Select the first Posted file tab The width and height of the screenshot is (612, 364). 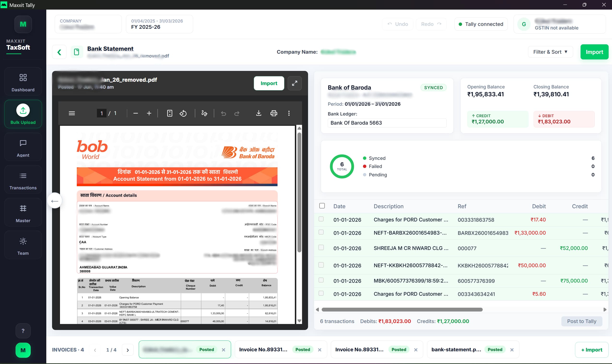tap(184, 350)
